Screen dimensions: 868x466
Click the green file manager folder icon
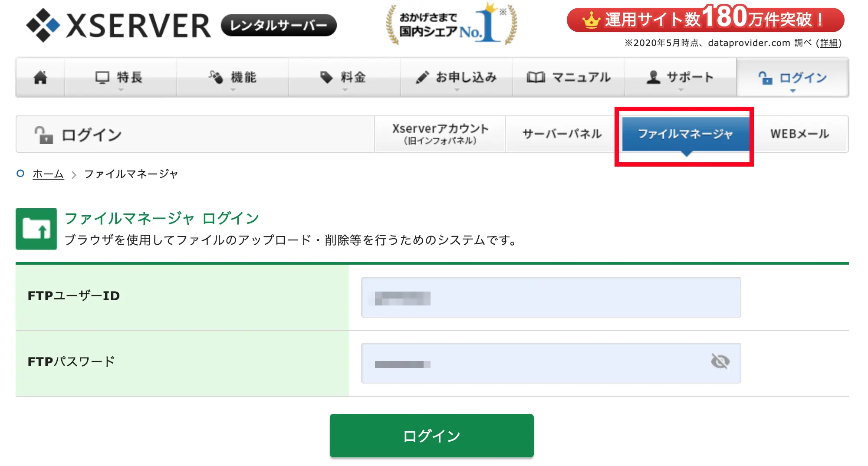36,229
